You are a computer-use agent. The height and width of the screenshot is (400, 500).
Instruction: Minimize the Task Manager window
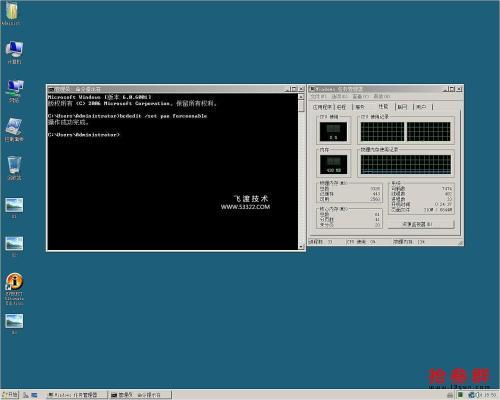pyautogui.click(x=445, y=89)
